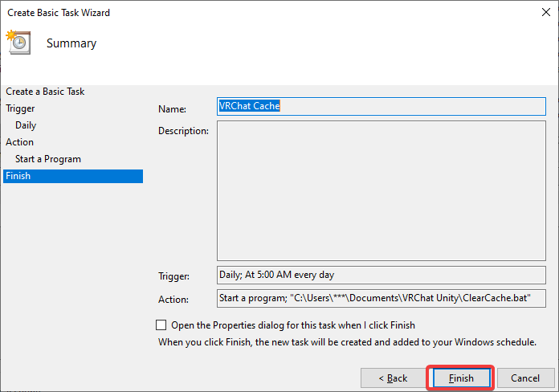This screenshot has height=392, width=559.
Task: Cancel the task wizard
Action: coord(525,378)
